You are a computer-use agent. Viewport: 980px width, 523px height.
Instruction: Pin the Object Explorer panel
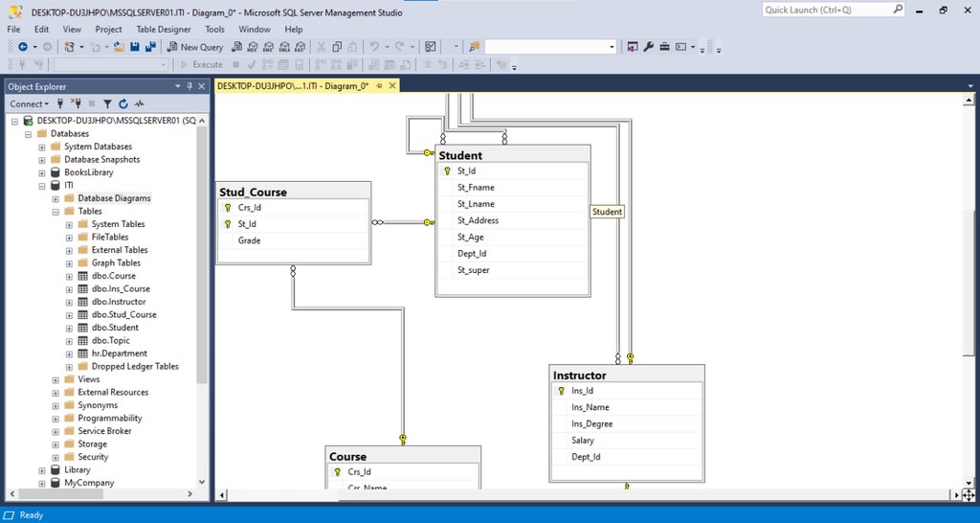(190, 86)
